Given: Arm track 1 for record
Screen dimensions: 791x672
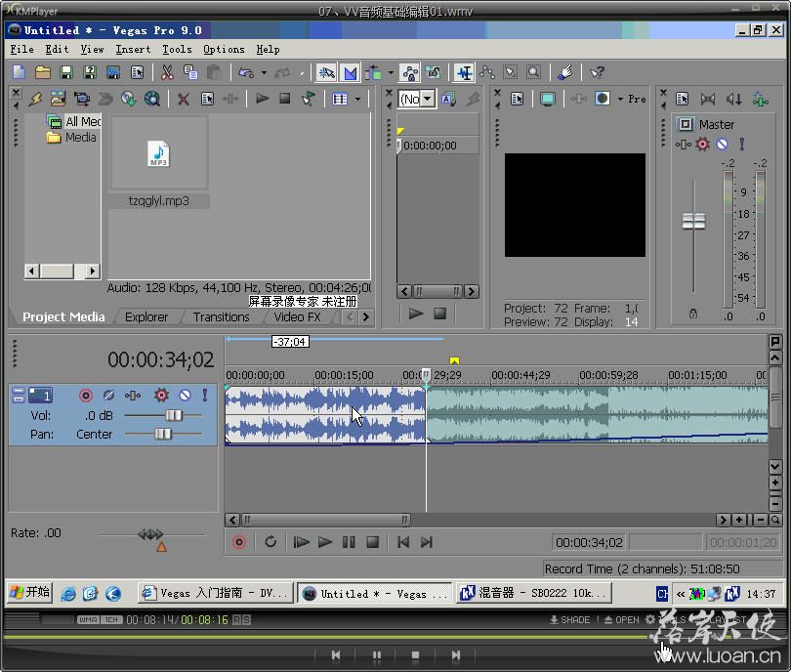Looking at the screenshot, I should [86, 395].
